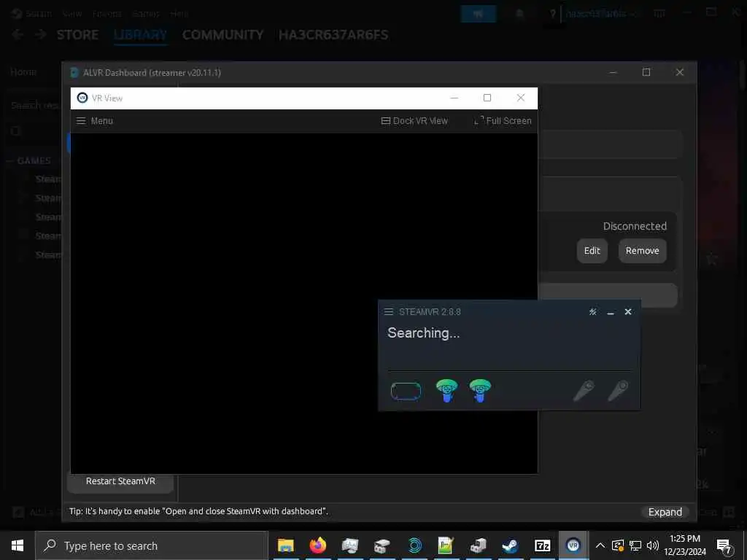This screenshot has height=560, width=747.
Task: Open the COMMUNITY tab in Steam
Action: click(x=222, y=35)
